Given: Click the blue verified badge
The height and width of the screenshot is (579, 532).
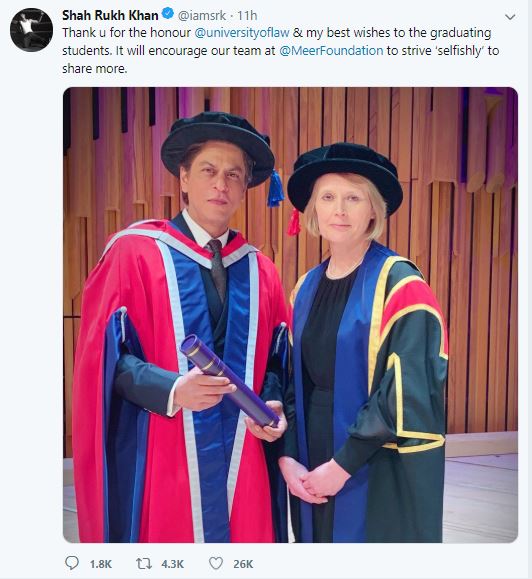Looking at the screenshot, I should [168, 14].
